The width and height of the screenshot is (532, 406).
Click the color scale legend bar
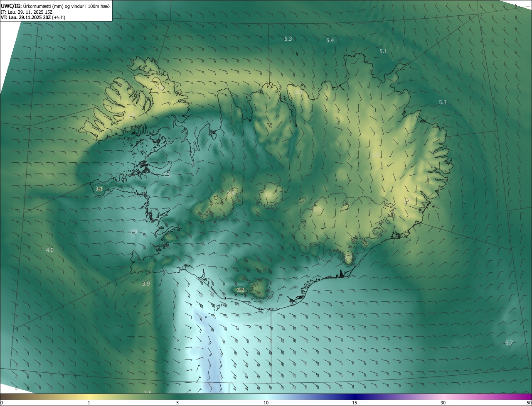tap(266, 396)
